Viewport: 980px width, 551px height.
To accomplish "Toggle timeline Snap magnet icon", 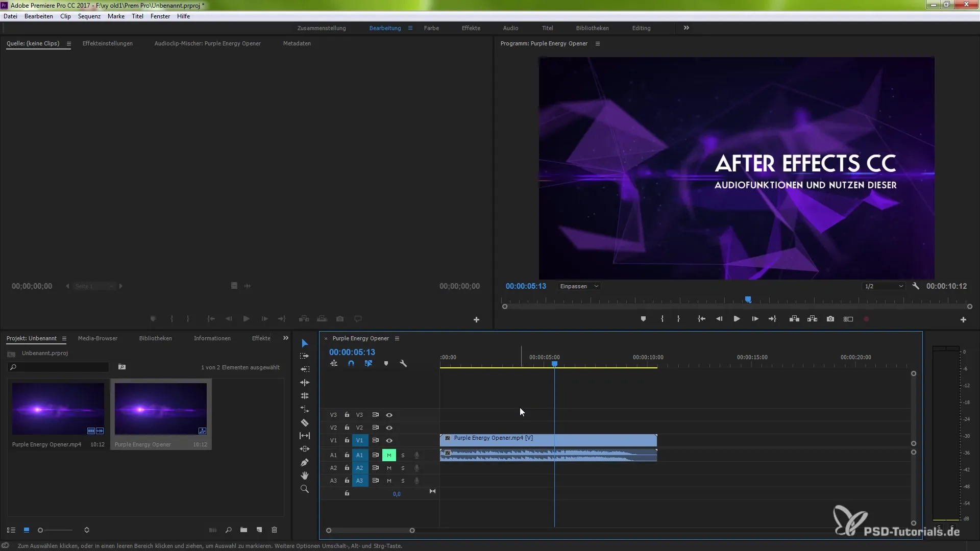I will click(351, 363).
